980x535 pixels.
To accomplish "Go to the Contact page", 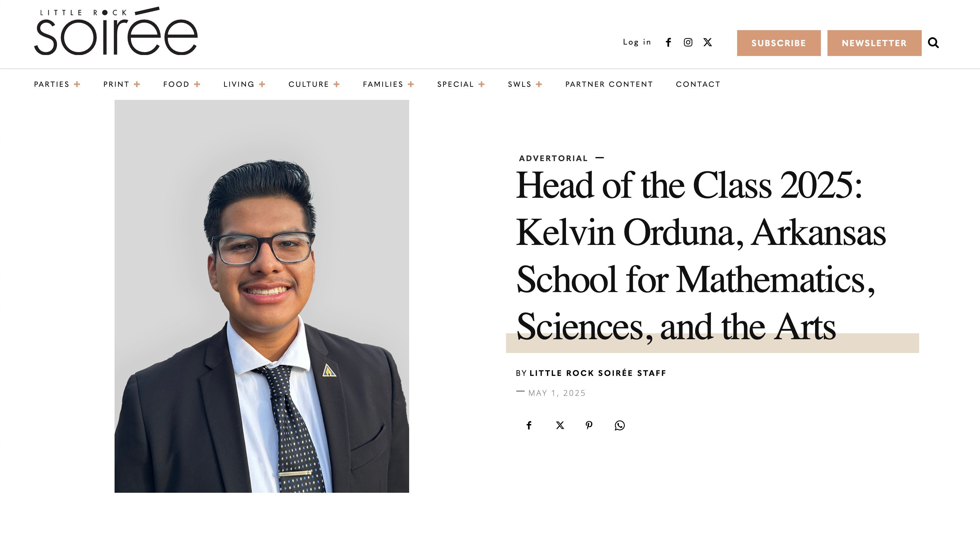I will 698,84.
